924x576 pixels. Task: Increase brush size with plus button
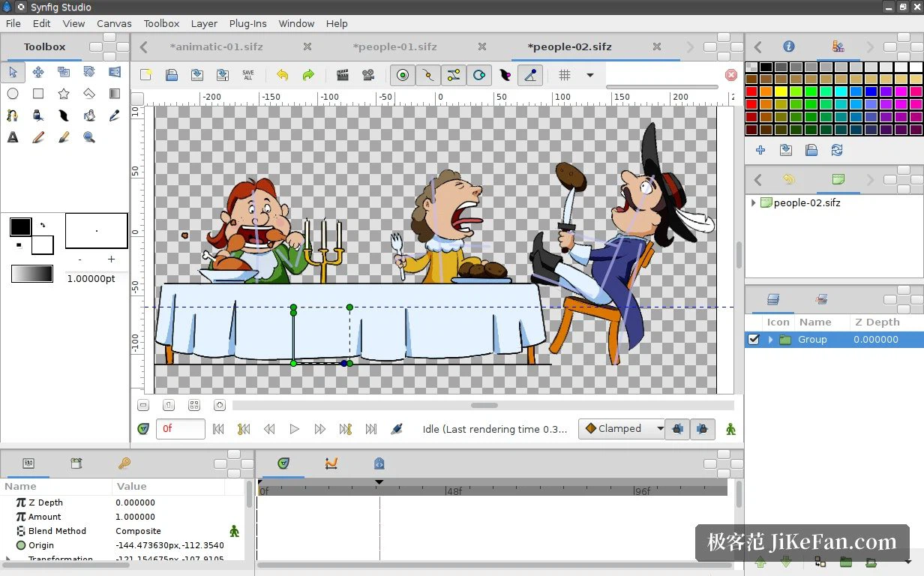point(111,259)
